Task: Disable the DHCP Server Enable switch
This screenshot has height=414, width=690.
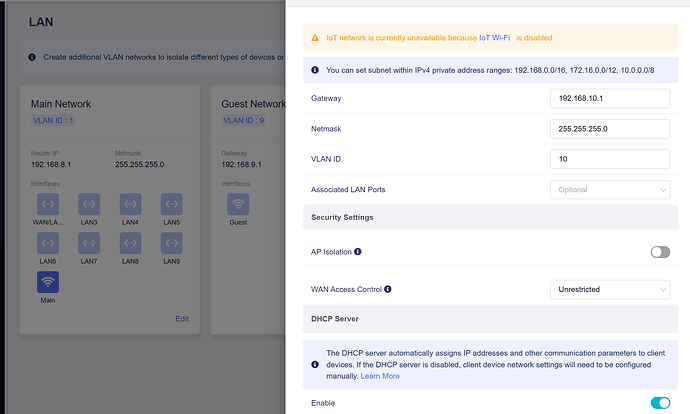Action: [660, 403]
